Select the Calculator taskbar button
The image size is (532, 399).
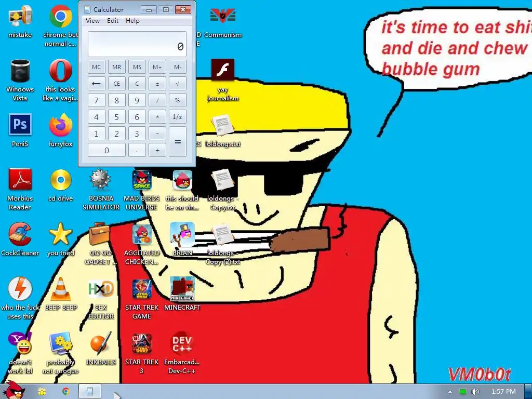tap(90, 391)
